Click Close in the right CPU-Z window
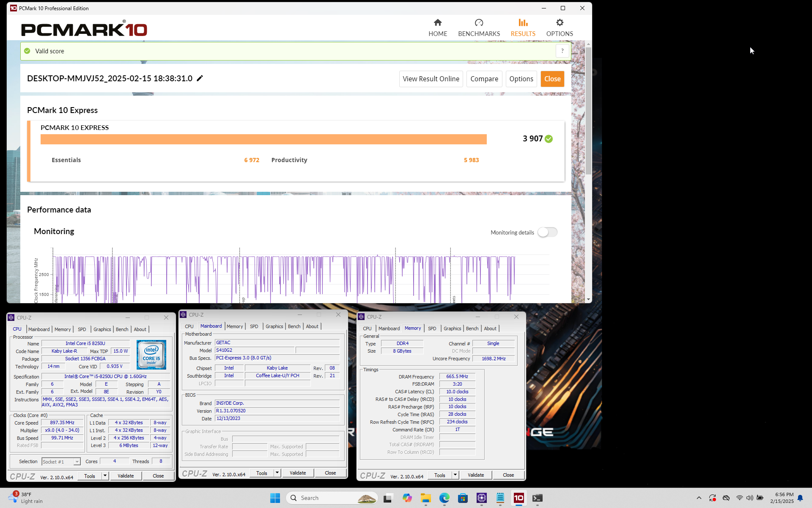Screen dimensions: 812x508 [x=508, y=475]
